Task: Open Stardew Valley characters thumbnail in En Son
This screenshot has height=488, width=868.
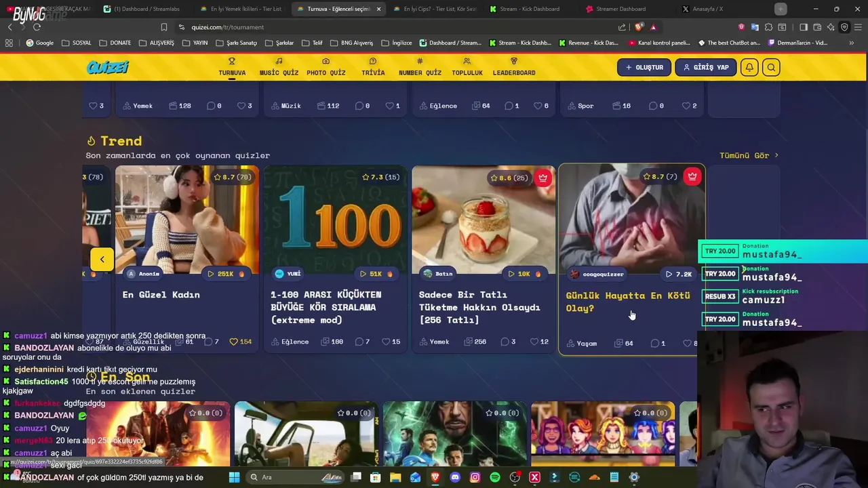Action: point(603,434)
